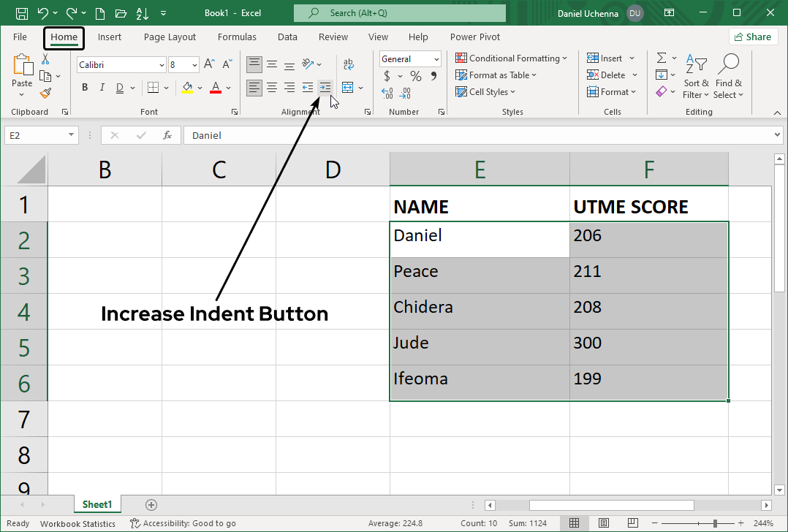Toggle italic formatting
The width and height of the screenshot is (788, 532).
tap(102, 87)
